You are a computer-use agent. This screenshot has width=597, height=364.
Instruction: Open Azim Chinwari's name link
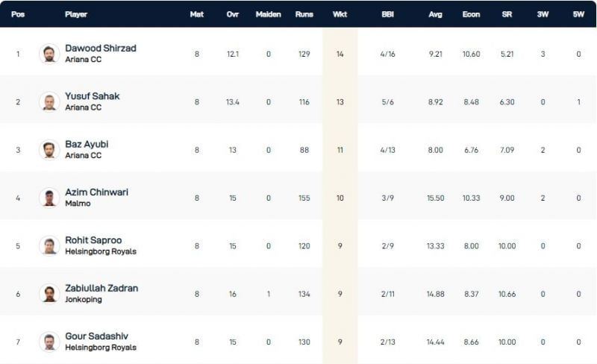click(96, 192)
